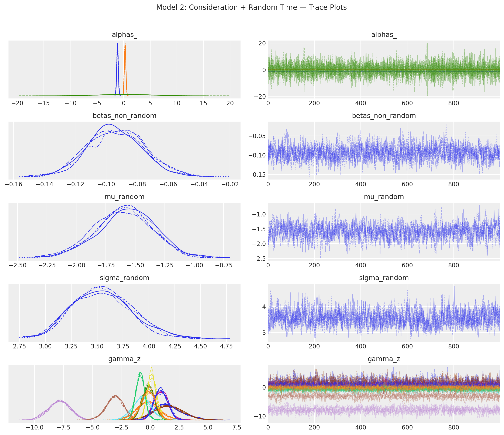The width and height of the screenshot is (504, 435).
Task: Select the −0.16 tick label under betas_non_random density
Action: tap(13, 184)
